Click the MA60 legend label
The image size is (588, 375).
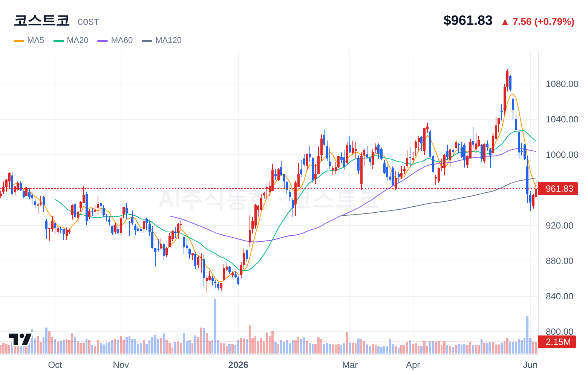coord(122,40)
